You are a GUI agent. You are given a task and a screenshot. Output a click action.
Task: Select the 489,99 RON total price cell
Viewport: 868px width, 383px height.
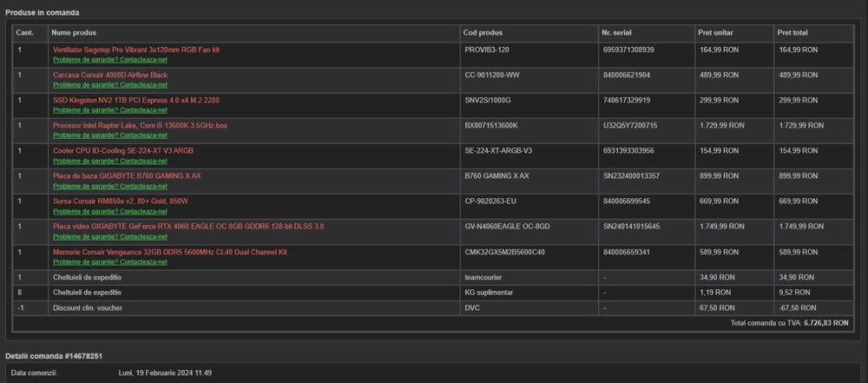pos(799,75)
